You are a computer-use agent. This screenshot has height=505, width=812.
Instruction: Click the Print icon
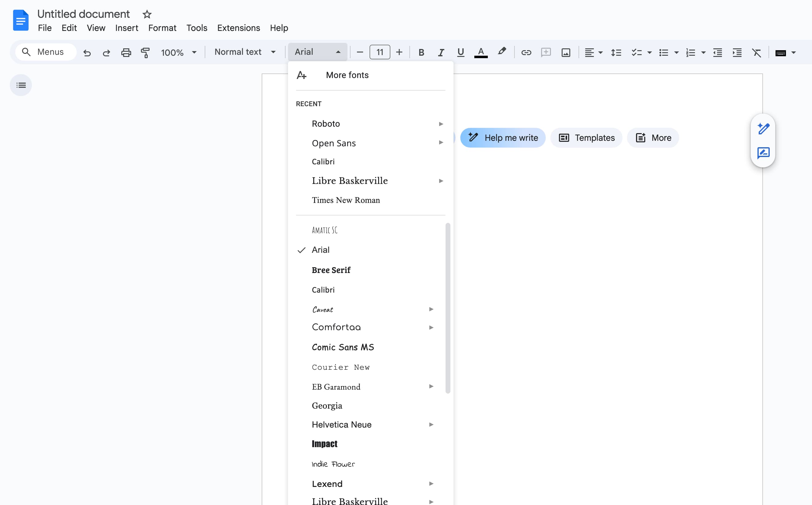126,52
